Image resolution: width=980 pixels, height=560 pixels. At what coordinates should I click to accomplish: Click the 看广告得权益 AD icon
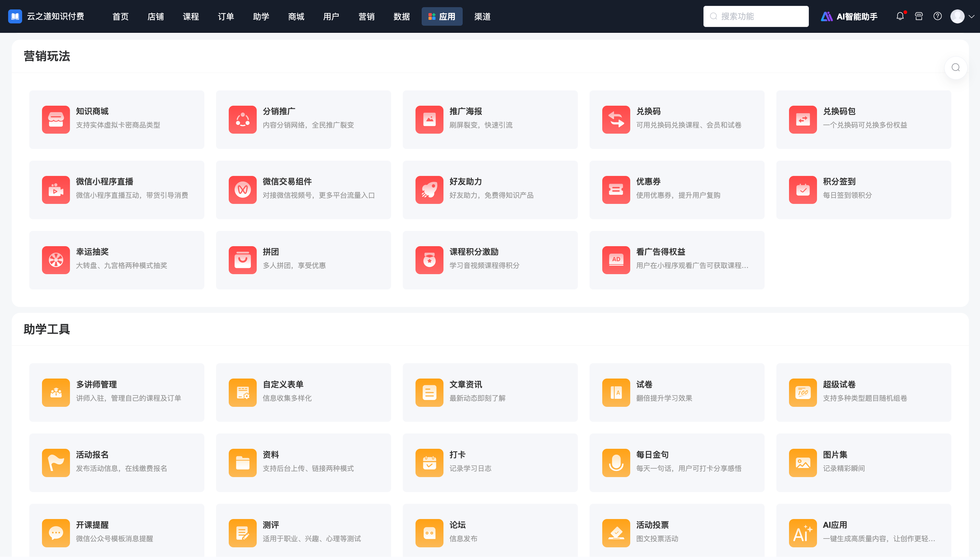(x=616, y=260)
